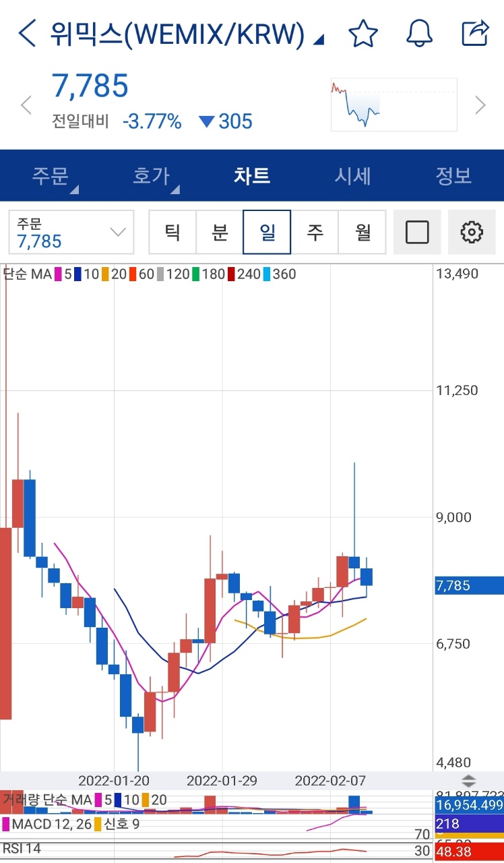Tap the share icon
This screenshot has width=504, height=863.
(x=475, y=32)
